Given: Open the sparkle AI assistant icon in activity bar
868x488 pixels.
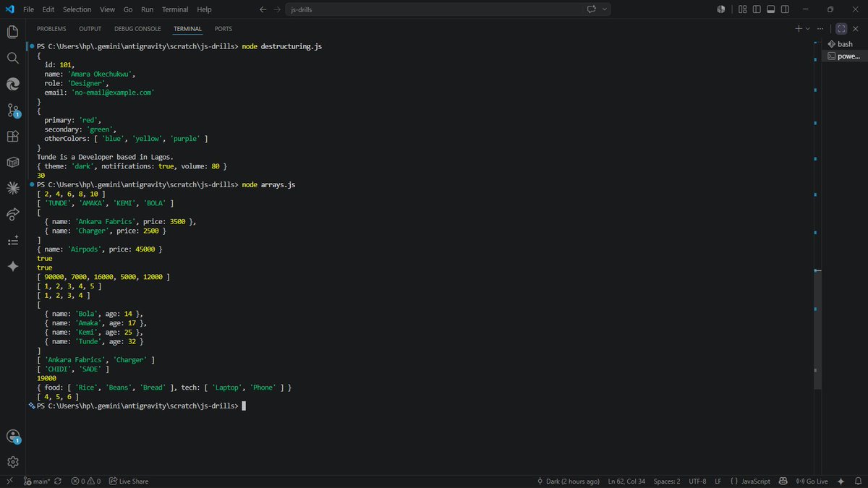Looking at the screenshot, I should tap(12, 266).
